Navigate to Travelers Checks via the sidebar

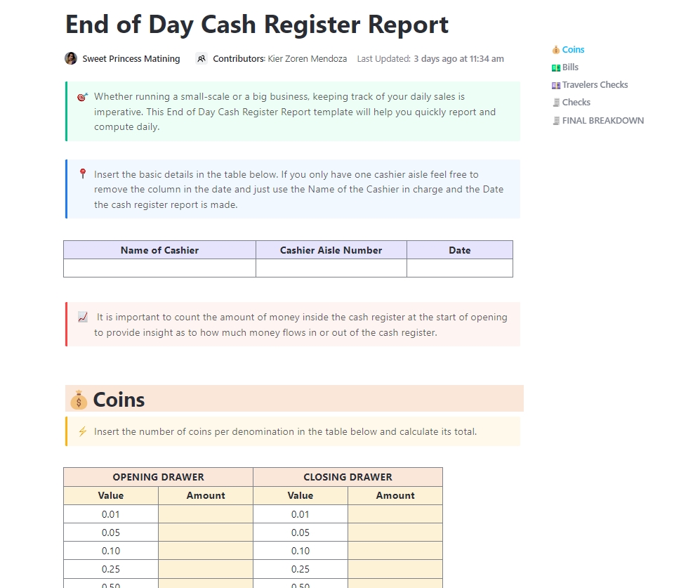595,84
